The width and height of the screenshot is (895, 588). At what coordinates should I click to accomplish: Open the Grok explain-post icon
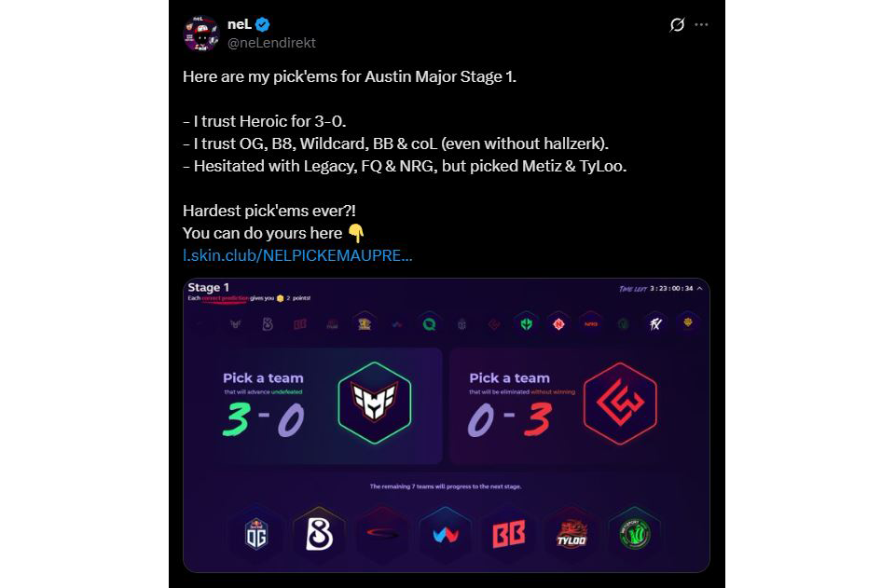(x=677, y=24)
